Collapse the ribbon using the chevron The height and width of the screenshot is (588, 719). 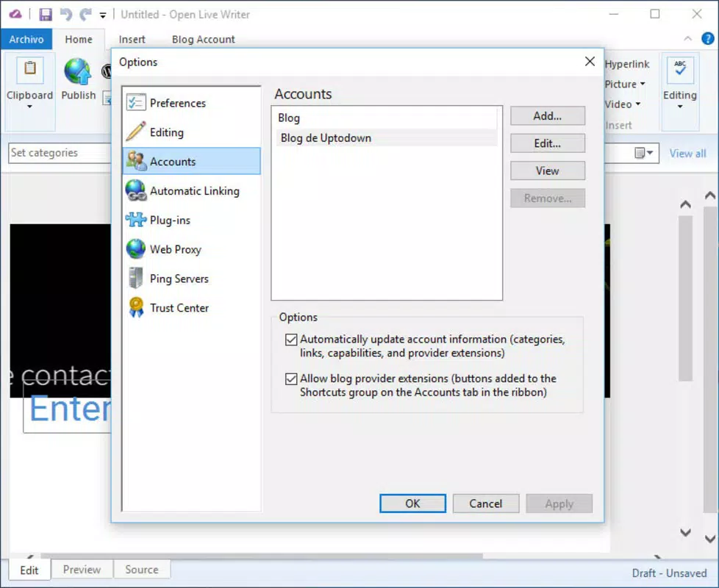pyautogui.click(x=688, y=39)
